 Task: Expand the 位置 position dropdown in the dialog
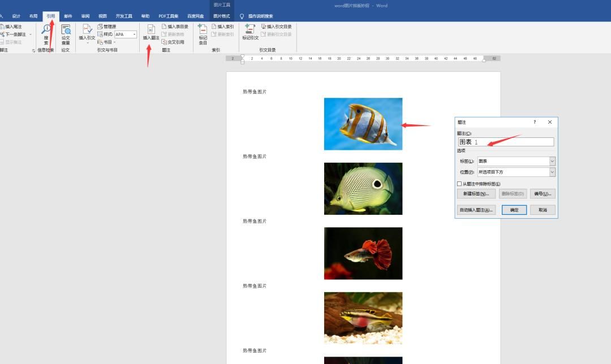pyautogui.click(x=552, y=172)
